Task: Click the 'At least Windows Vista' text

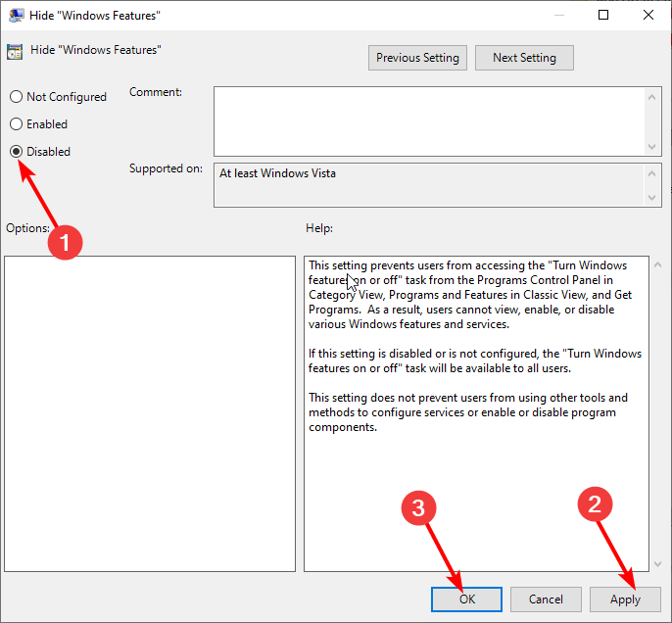Action: 278,173
